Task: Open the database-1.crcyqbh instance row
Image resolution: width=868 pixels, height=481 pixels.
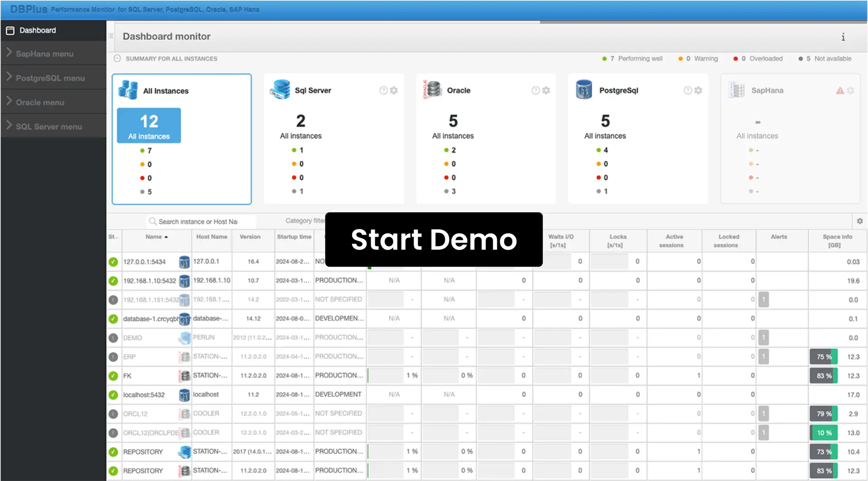Action: [487, 319]
